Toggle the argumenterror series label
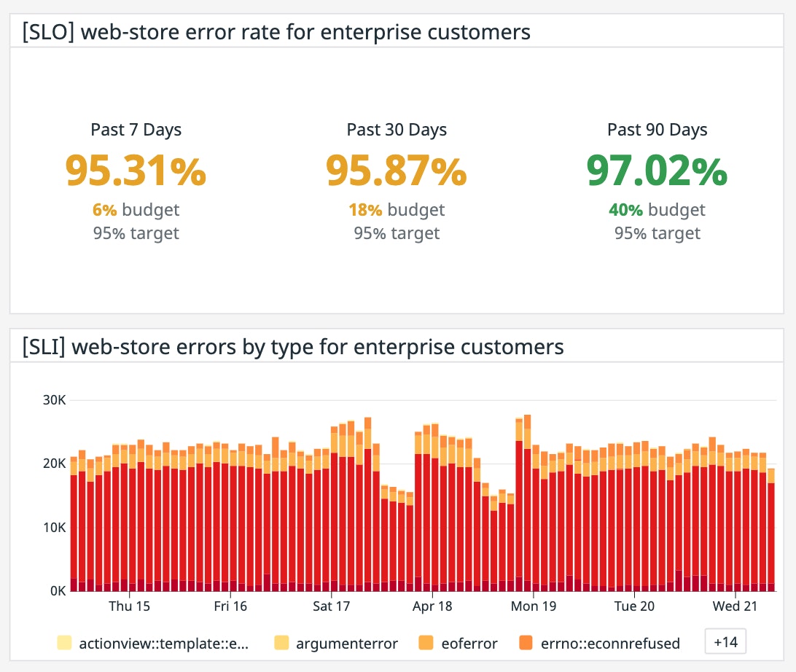 [x=347, y=643]
